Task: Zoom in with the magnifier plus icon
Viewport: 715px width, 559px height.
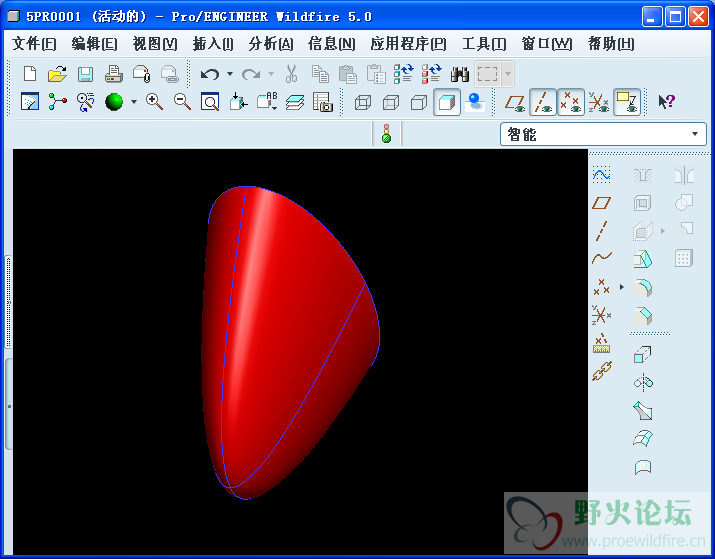Action: 154,101
